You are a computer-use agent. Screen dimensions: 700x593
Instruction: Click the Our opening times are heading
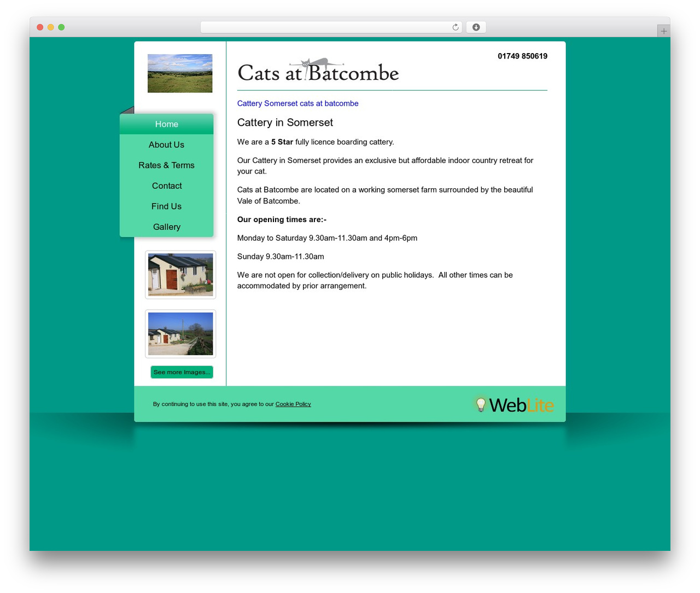(x=282, y=220)
